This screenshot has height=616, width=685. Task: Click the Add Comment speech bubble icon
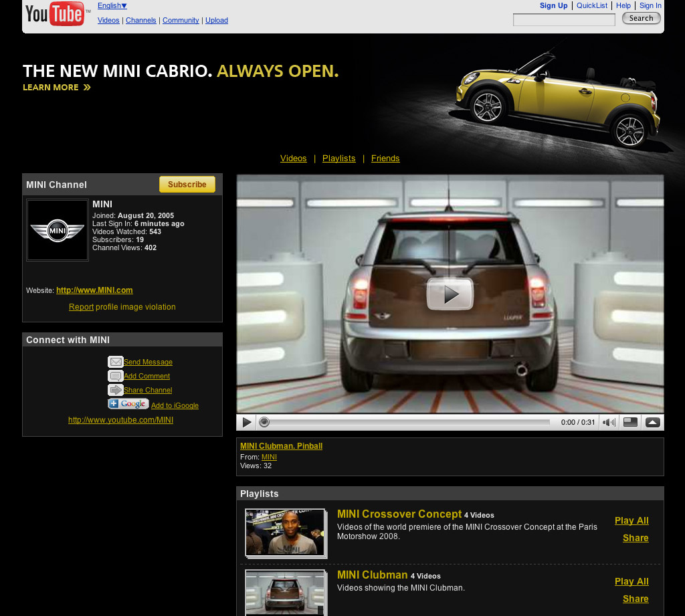tap(115, 376)
